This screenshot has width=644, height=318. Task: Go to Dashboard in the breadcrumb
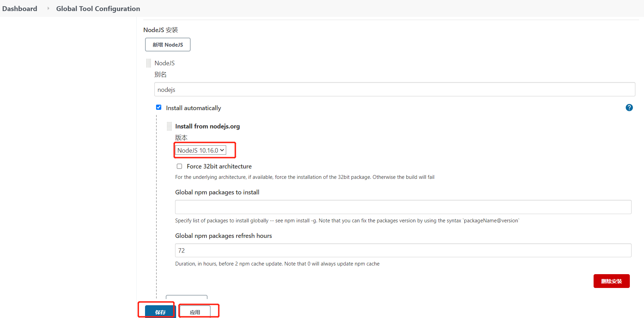20,9
